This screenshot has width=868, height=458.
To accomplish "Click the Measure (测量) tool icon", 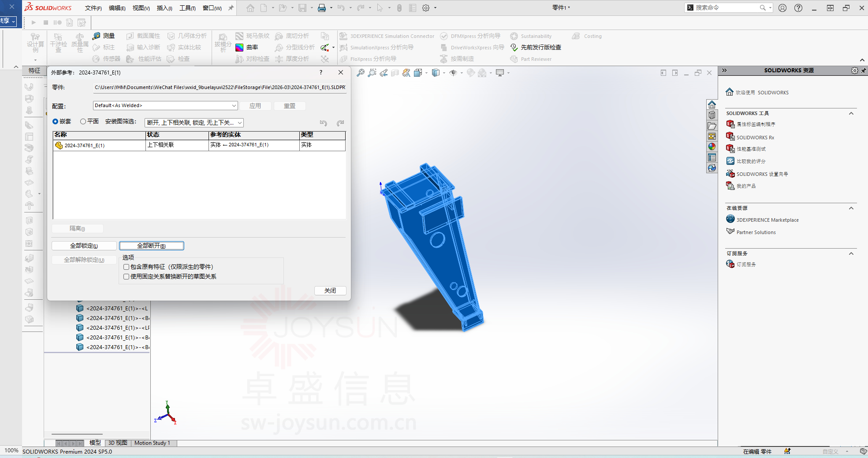I will pyautogui.click(x=97, y=36).
